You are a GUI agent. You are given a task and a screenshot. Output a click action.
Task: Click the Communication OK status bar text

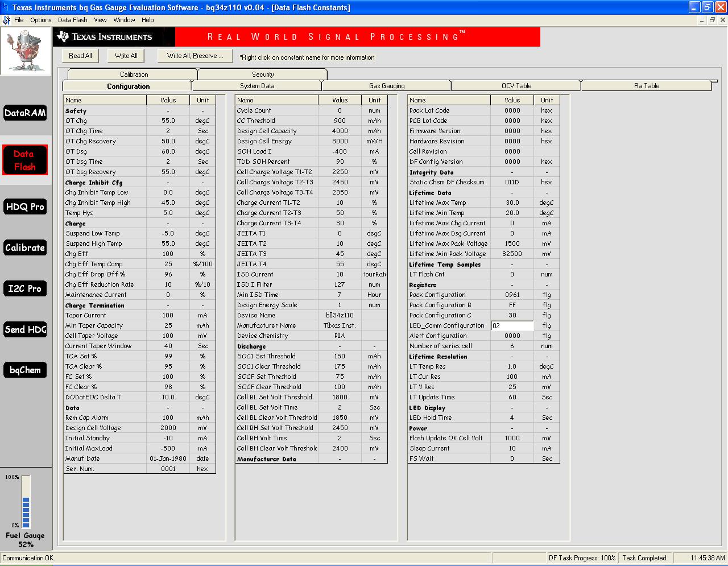tap(28, 558)
